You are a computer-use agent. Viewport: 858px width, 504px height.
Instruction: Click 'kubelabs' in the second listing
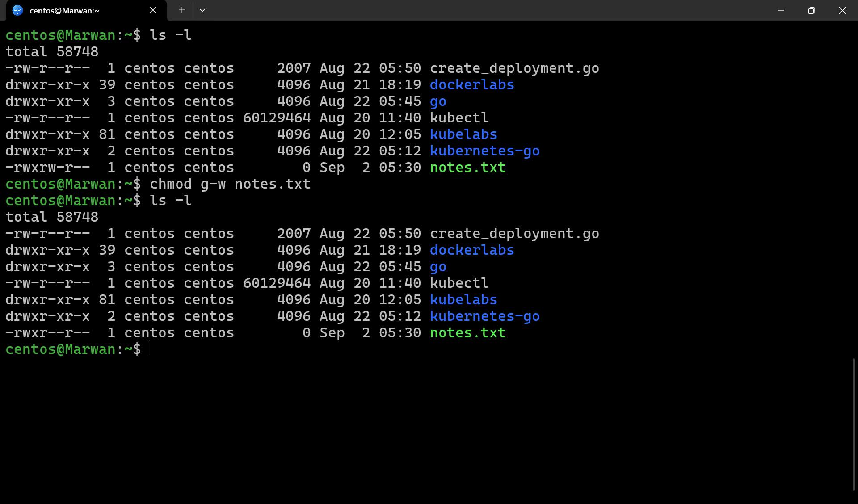(463, 300)
